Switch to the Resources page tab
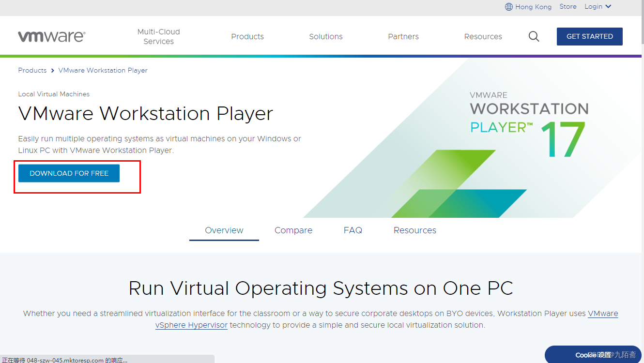The height and width of the screenshot is (363, 644). click(x=415, y=230)
